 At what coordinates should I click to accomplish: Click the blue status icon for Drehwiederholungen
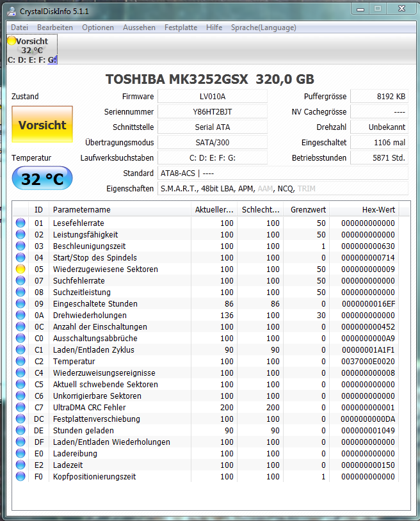tap(20, 315)
